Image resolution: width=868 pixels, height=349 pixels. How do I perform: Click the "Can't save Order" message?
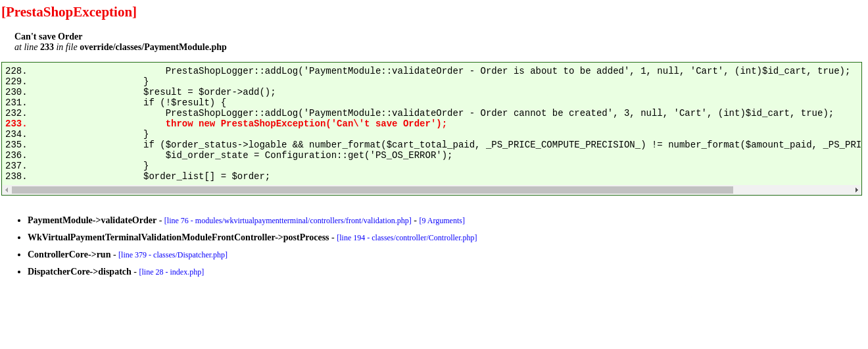(49, 37)
